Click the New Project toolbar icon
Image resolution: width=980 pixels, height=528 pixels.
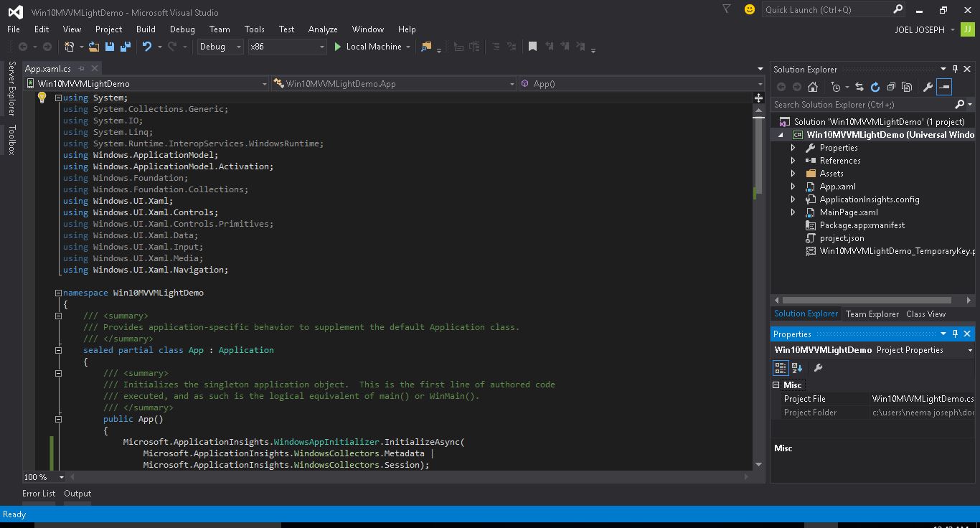click(70, 47)
